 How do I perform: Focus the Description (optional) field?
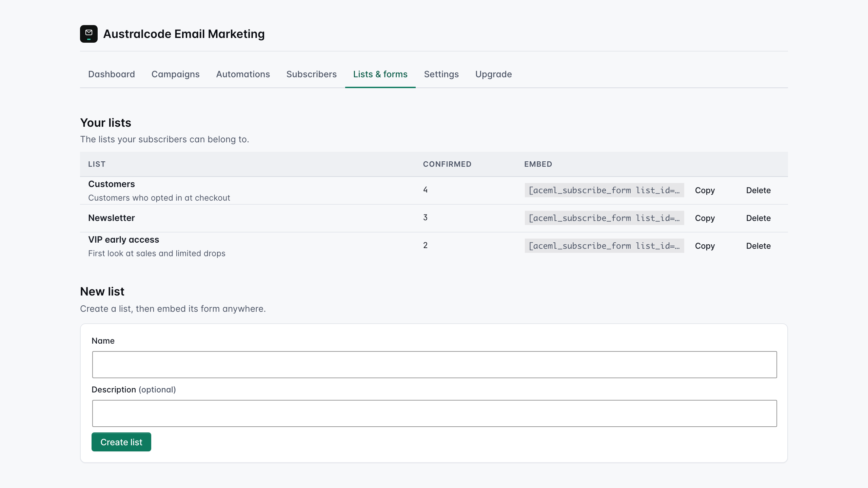pyautogui.click(x=434, y=413)
